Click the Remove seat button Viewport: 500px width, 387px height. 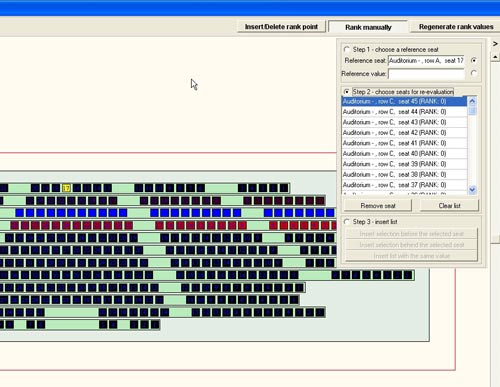378,206
